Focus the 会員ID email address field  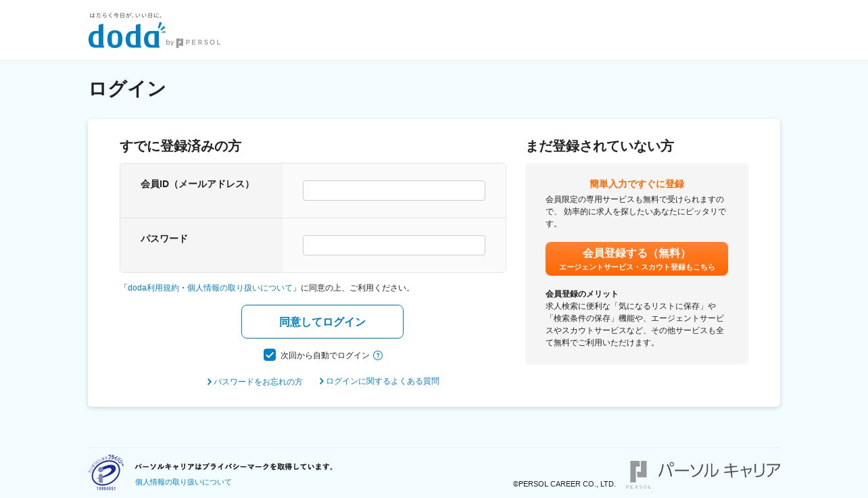point(394,191)
